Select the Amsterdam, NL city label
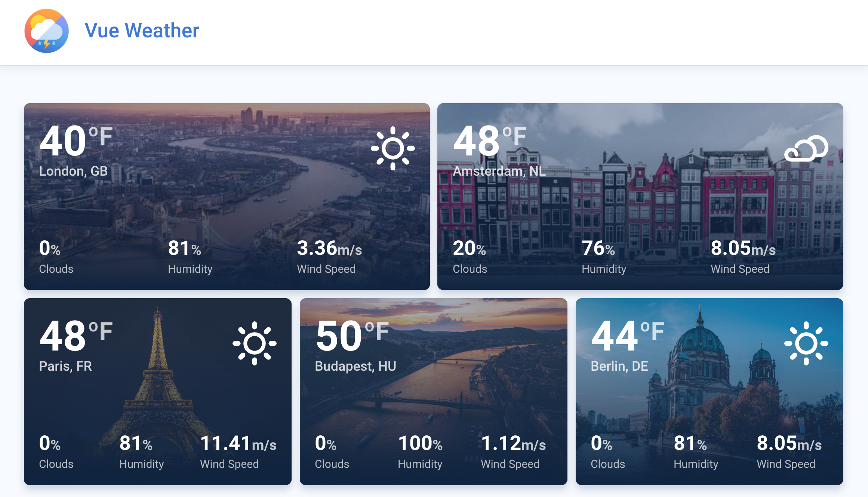Image resolution: width=868 pixels, height=497 pixels. tap(499, 171)
